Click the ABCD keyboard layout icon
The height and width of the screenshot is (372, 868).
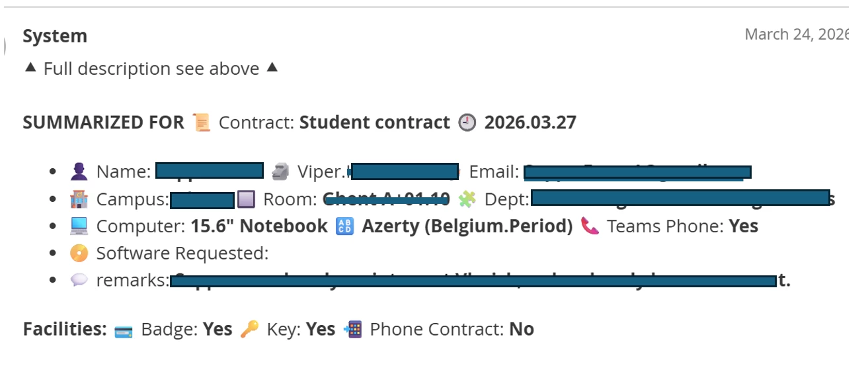point(344,226)
